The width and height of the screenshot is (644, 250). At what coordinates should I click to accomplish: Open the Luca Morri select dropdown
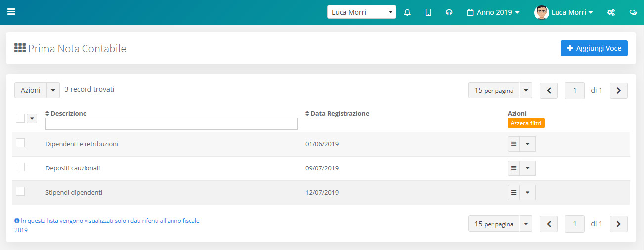(x=361, y=12)
